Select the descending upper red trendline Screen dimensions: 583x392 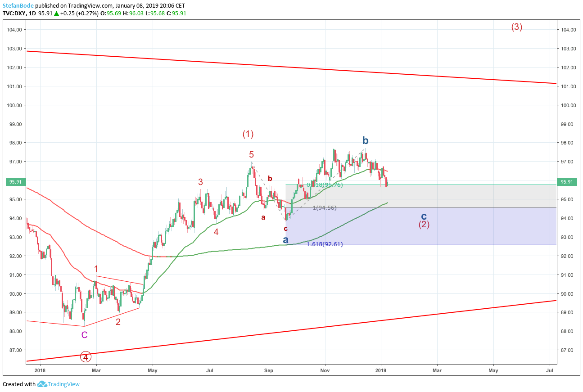292,67
